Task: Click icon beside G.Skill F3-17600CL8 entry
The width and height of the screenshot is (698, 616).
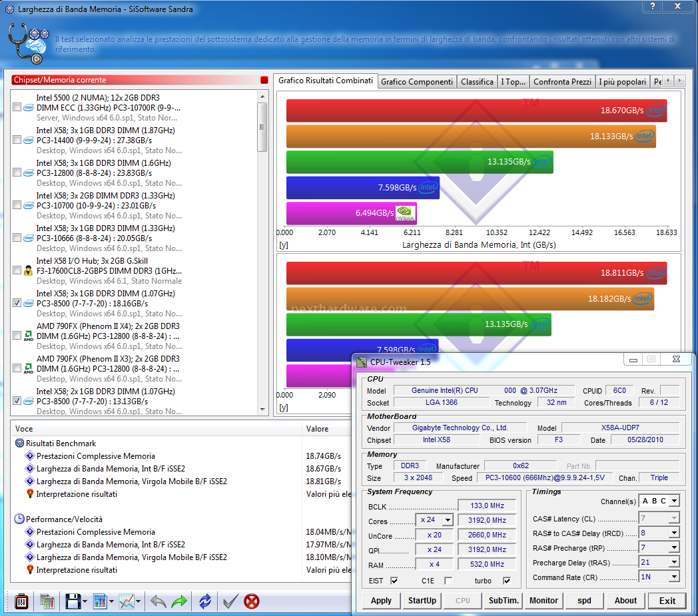Action: [x=29, y=270]
